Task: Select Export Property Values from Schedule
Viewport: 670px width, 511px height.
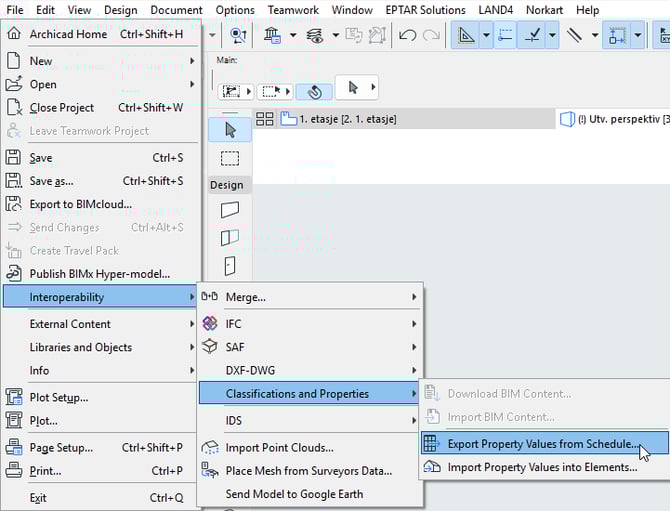Action: tap(545, 443)
